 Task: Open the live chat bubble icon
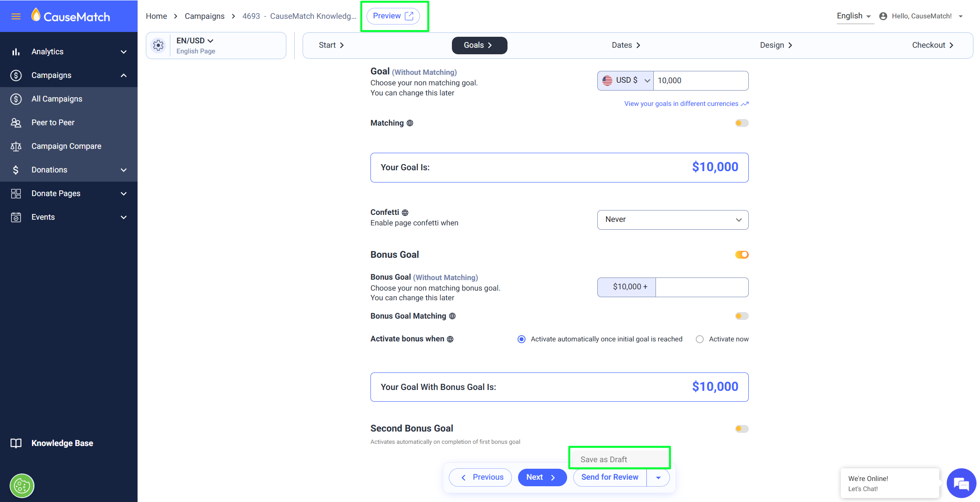pos(961,483)
